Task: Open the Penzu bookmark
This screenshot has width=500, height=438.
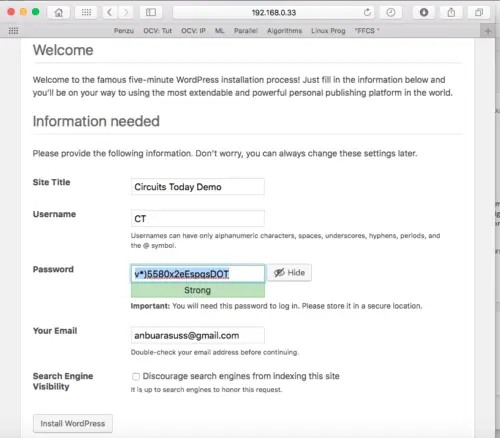Action: [124, 31]
